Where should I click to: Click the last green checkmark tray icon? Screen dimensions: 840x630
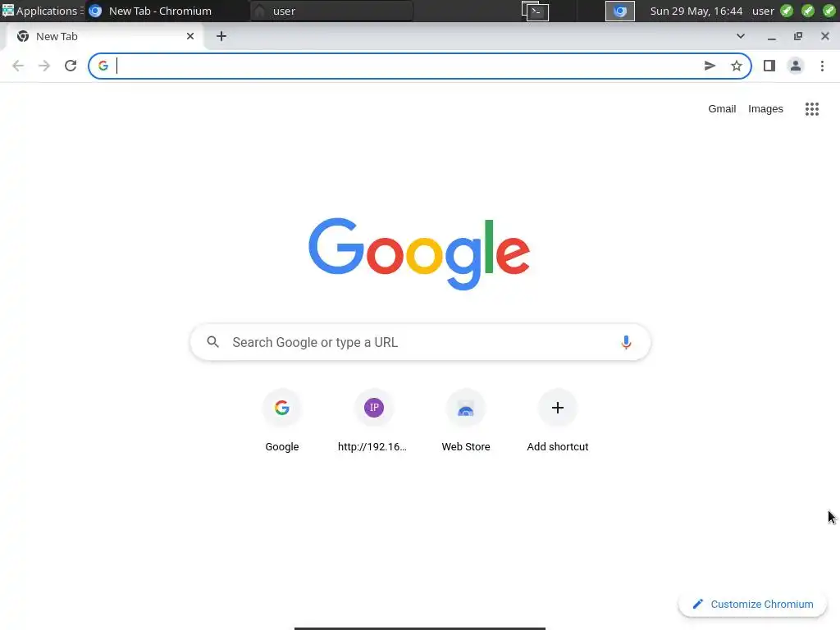pos(829,11)
